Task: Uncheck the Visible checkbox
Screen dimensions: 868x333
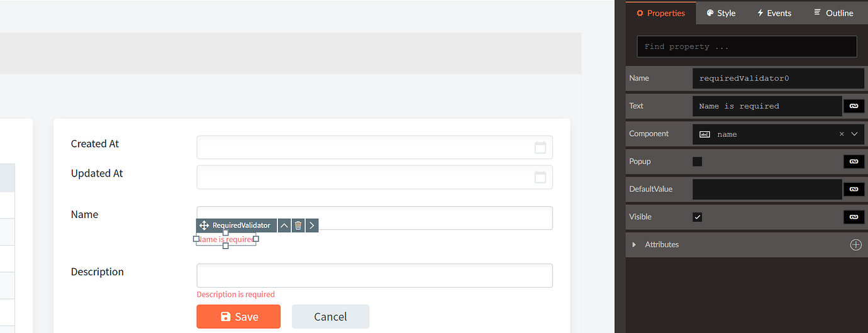Action: 697,217
